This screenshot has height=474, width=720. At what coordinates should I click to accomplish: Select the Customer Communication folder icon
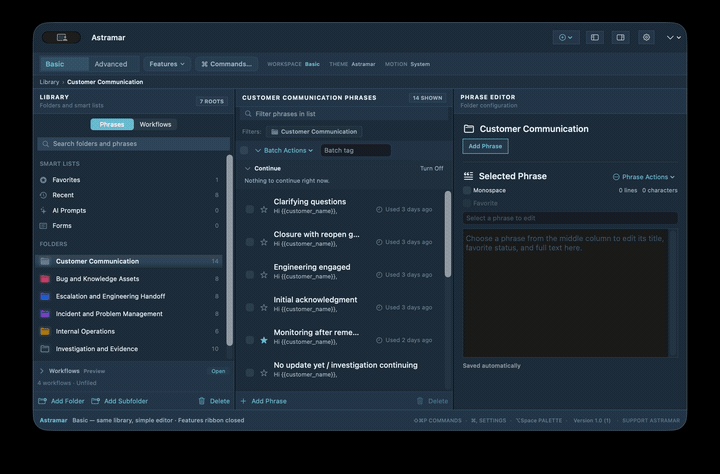click(45, 261)
